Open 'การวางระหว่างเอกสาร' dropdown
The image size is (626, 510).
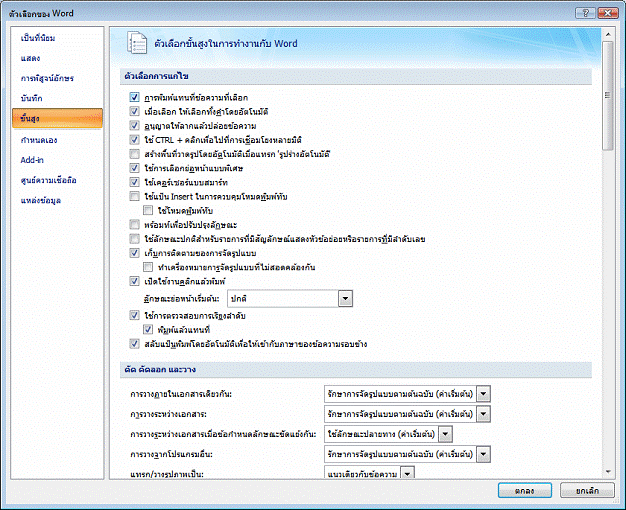(483, 414)
